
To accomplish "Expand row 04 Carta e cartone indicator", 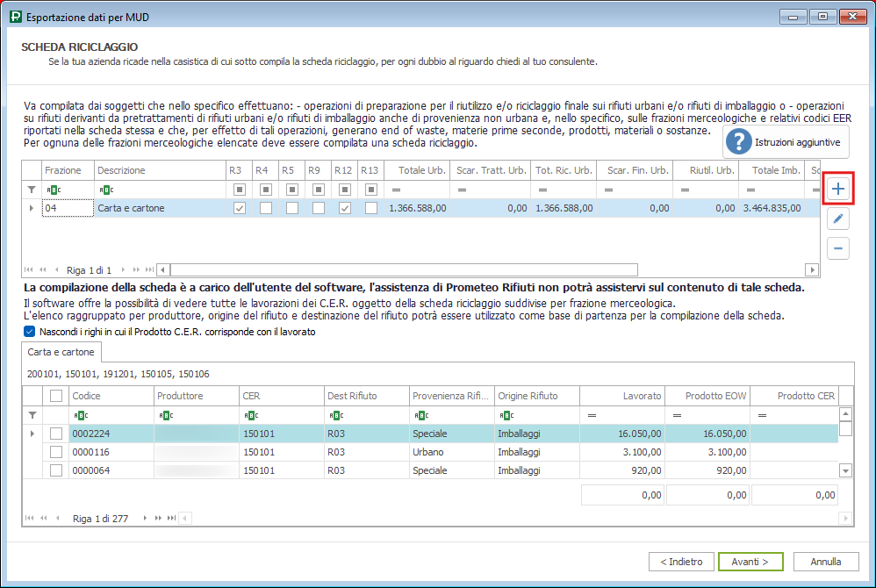I will (x=32, y=208).
